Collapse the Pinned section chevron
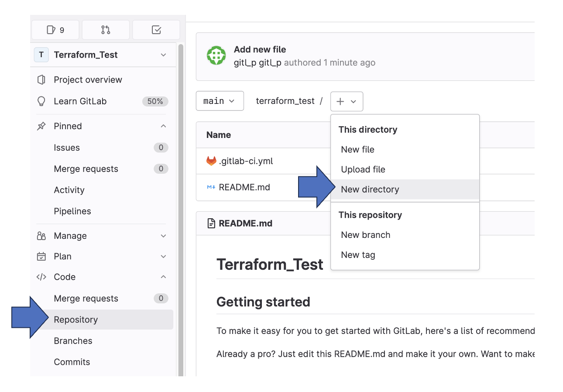This screenshot has width=563, height=392. coord(163,126)
